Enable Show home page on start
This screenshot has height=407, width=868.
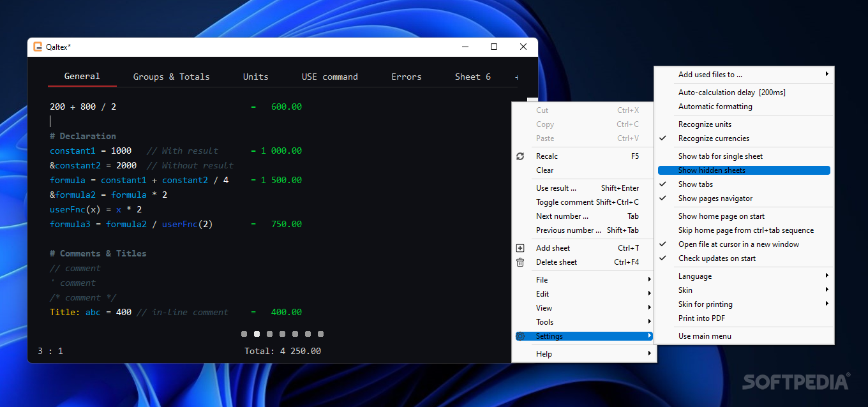pos(744,216)
